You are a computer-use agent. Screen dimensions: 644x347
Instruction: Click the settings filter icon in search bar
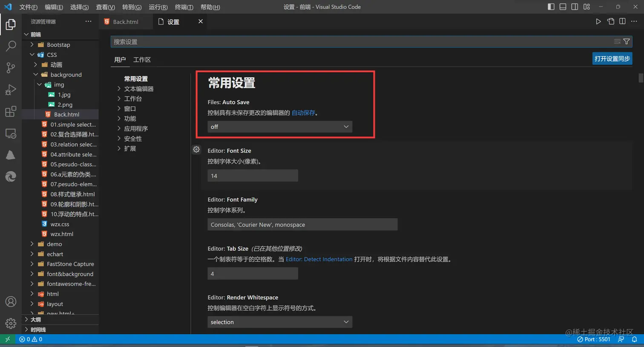(626, 41)
